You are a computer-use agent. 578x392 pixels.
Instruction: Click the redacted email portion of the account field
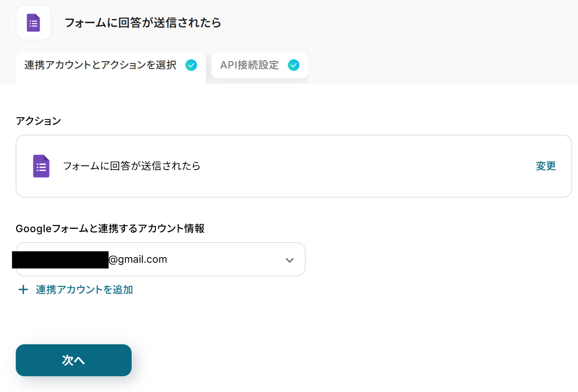coord(60,259)
